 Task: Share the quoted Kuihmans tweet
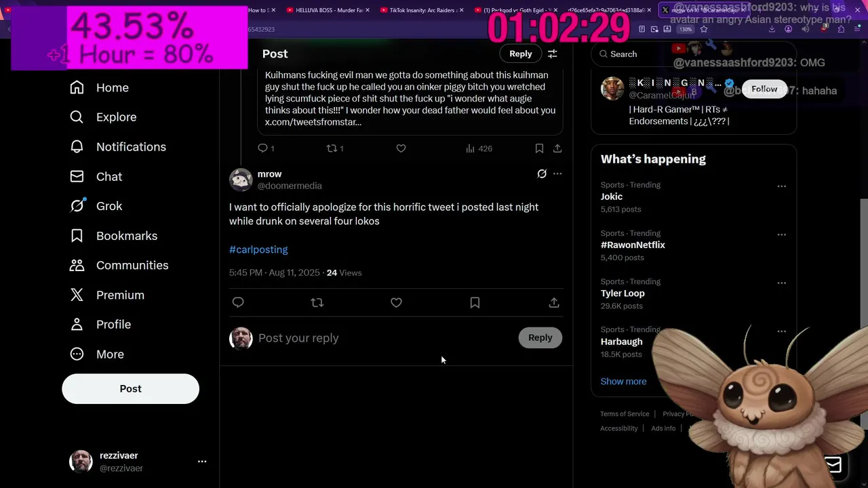pyautogui.click(x=557, y=148)
